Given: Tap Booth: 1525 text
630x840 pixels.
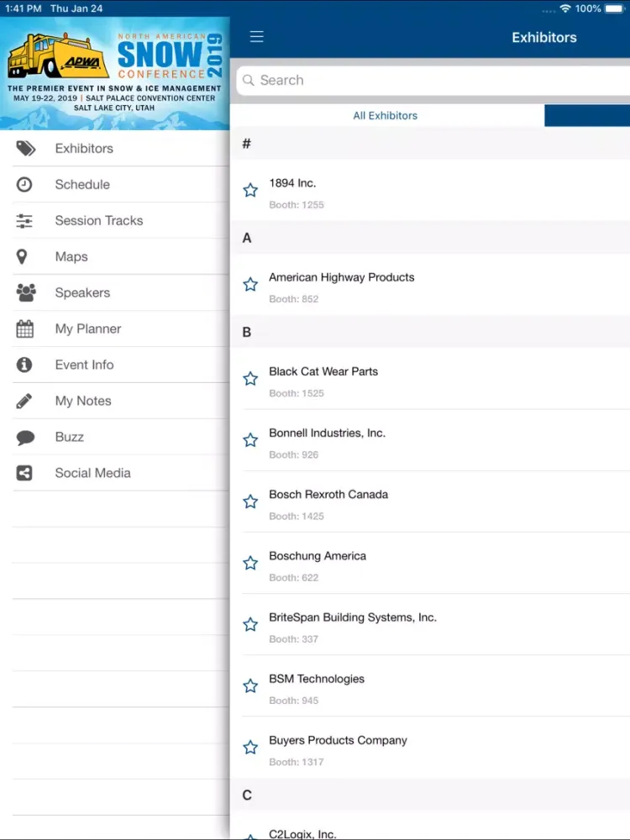Looking at the screenshot, I should [297, 393].
